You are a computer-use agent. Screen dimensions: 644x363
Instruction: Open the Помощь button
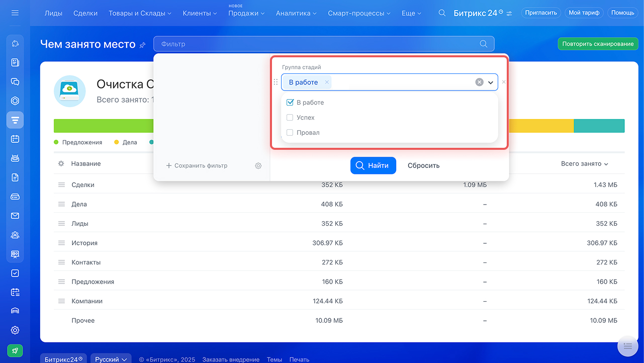[x=623, y=13]
